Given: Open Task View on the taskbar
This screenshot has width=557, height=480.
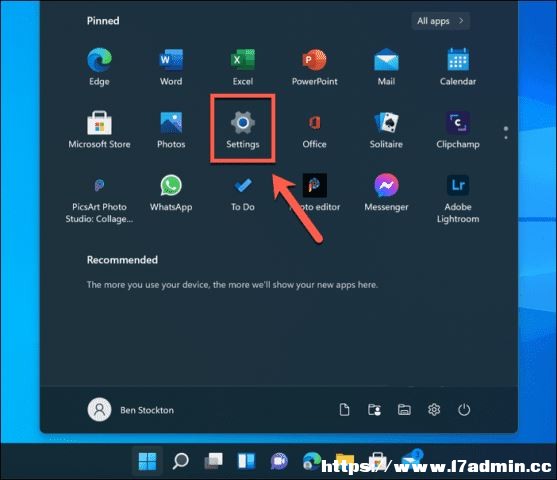Looking at the screenshot, I should [x=213, y=461].
